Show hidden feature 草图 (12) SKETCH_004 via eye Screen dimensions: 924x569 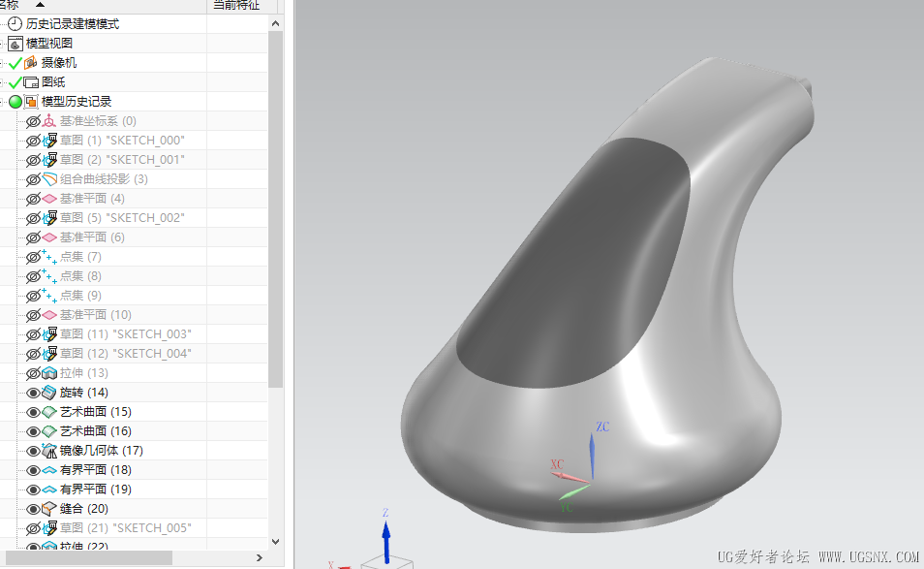pos(34,354)
